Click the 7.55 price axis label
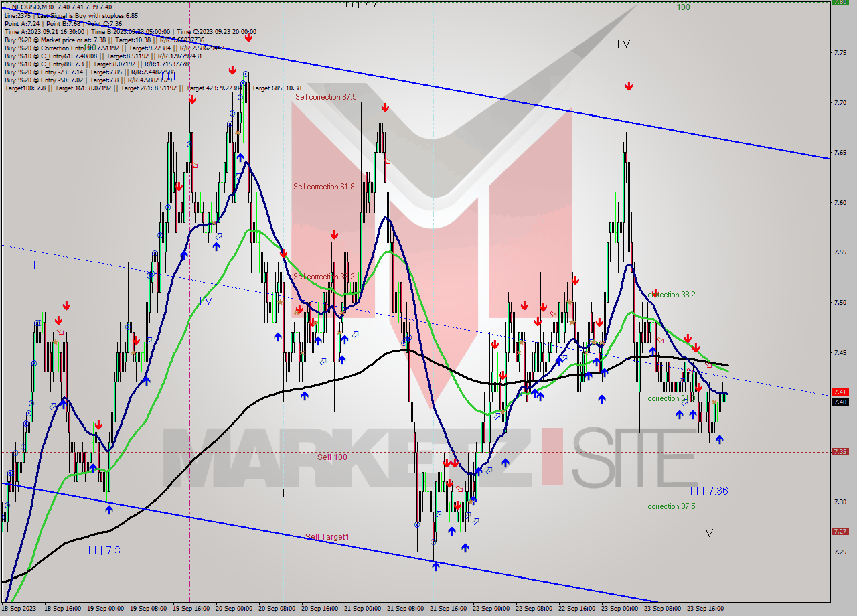 click(x=840, y=253)
